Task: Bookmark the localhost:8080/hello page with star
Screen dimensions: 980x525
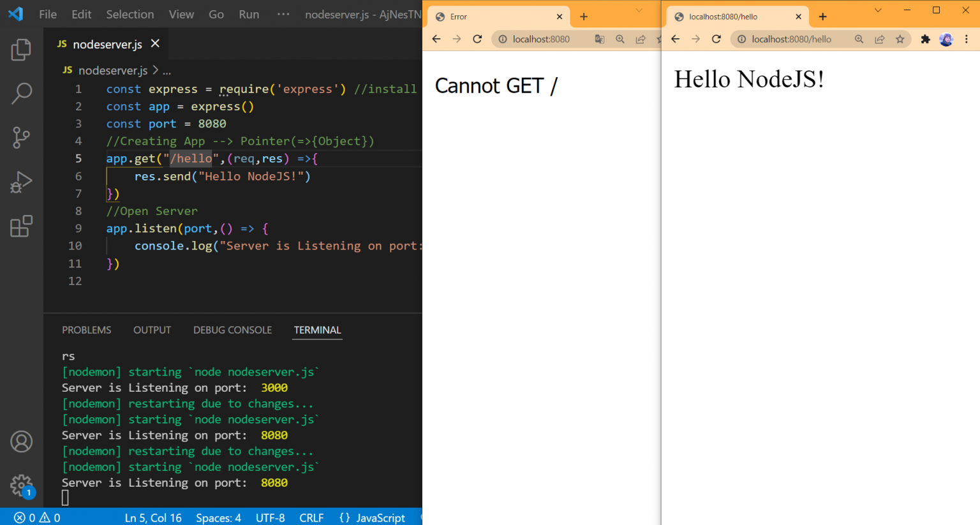Action: click(900, 40)
